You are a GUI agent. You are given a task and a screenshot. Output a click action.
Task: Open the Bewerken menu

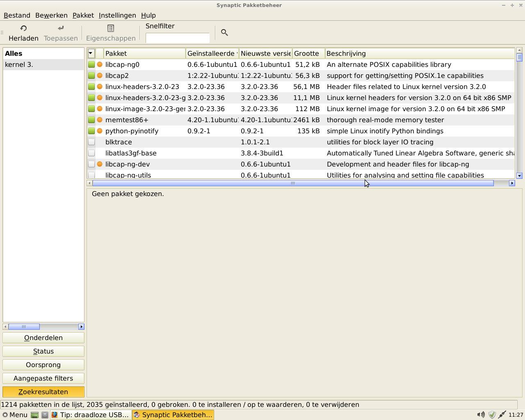pos(51,15)
